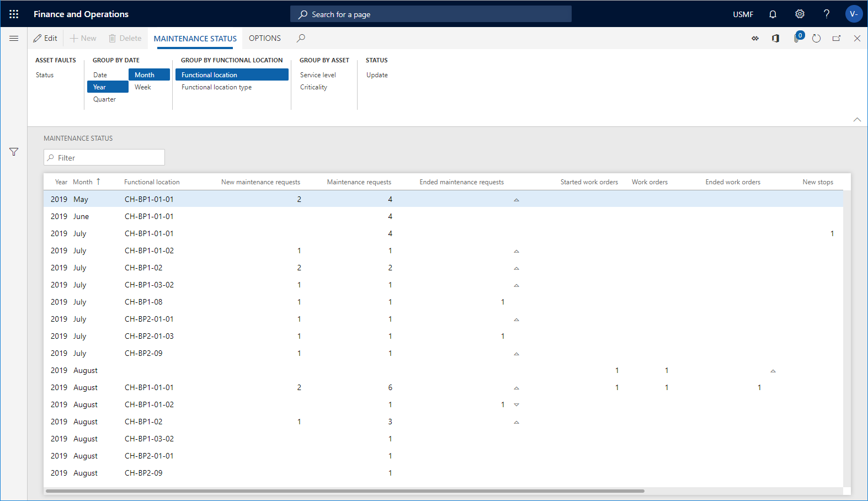Click the Edit pencil button
This screenshot has height=501, width=868.
45,38
